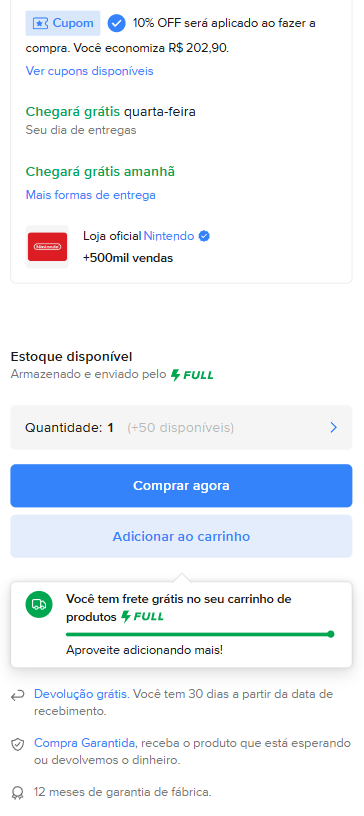Screen dimensions: 364x816
Task: Click the green delivery truck icon
Action: tap(39, 605)
